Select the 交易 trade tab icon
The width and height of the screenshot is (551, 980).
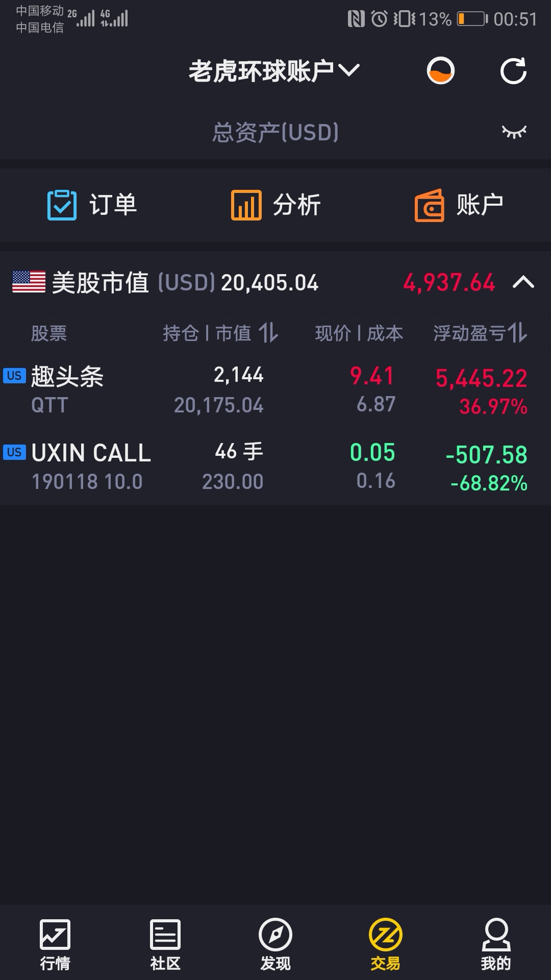(386, 935)
